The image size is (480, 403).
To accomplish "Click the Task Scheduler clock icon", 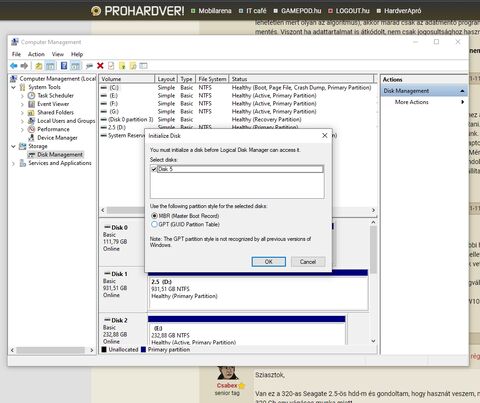I will click(x=31, y=96).
